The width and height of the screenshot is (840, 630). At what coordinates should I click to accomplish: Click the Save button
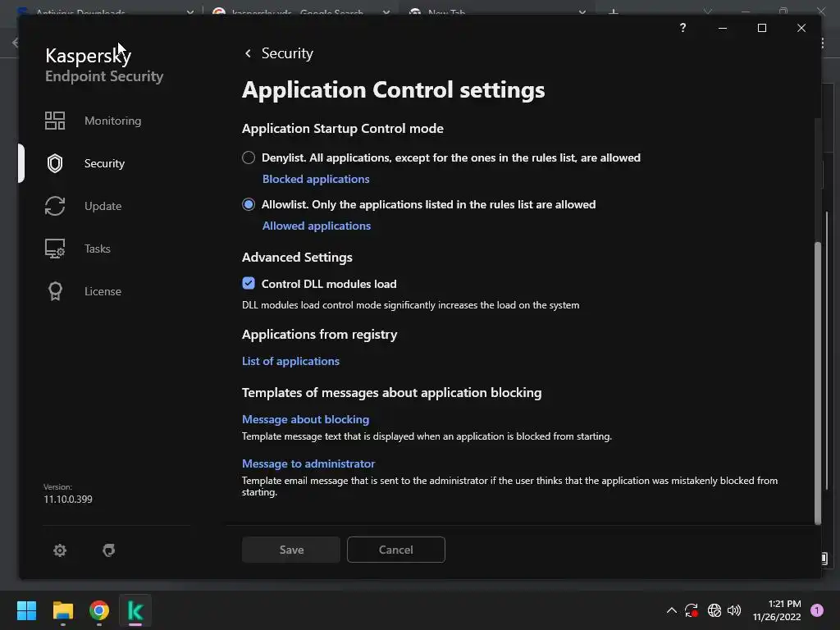(x=291, y=550)
